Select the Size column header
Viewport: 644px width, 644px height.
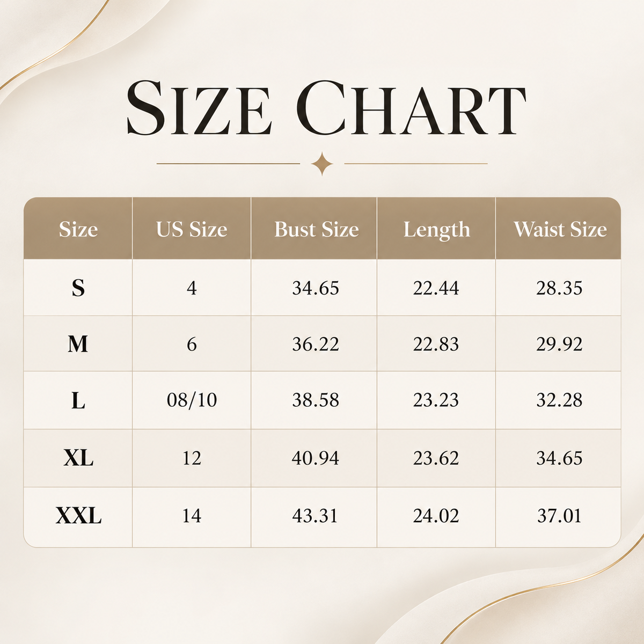(78, 229)
